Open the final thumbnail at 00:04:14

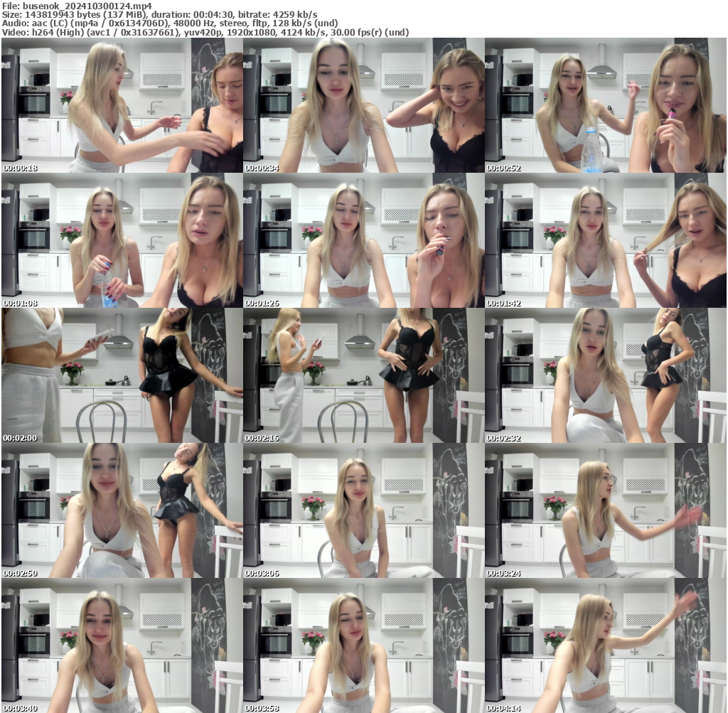[x=606, y=643]
